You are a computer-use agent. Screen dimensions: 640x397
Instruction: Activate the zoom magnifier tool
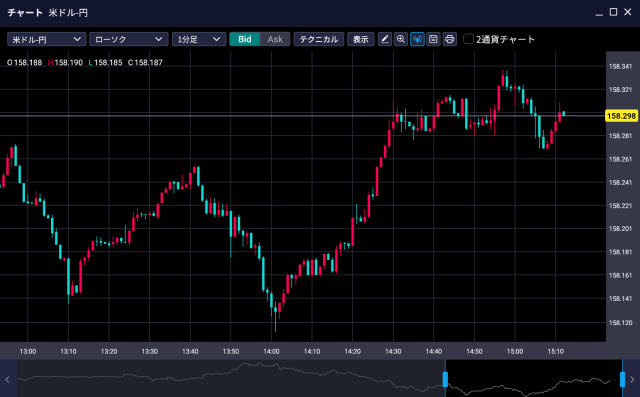(x=401, y=39)
